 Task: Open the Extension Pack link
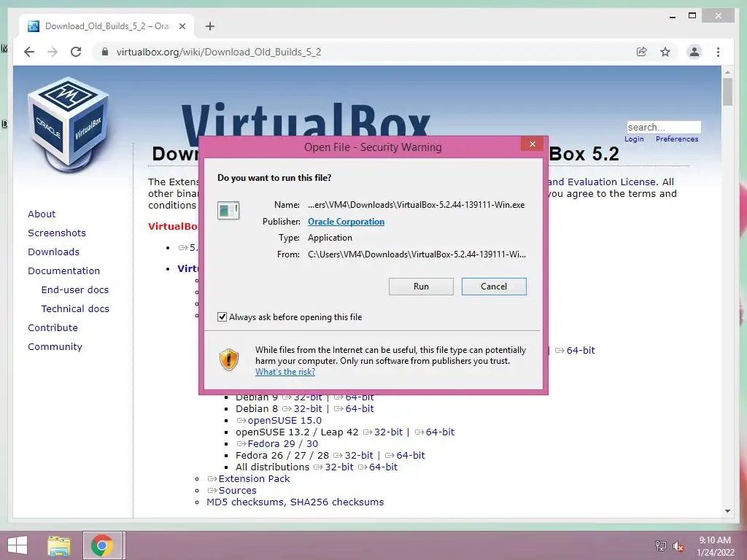coord(254,478)
